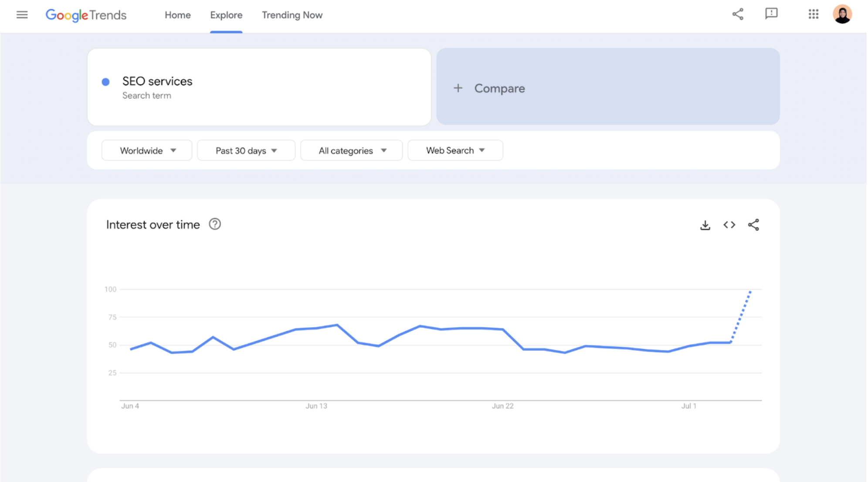Screen dimensions: 868x482
Task: Expand the Past 30 days time range selector
Action: coord(246,150)
